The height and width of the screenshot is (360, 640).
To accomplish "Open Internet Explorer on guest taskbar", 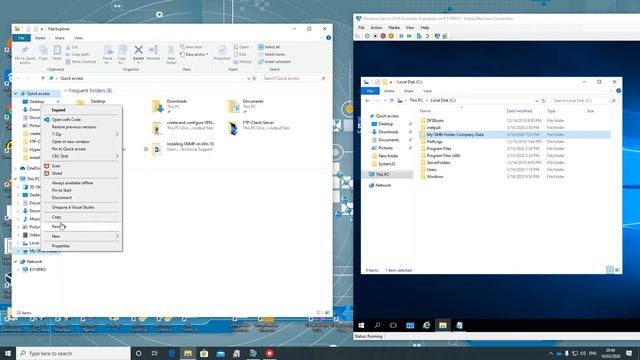I will (427, 325).
